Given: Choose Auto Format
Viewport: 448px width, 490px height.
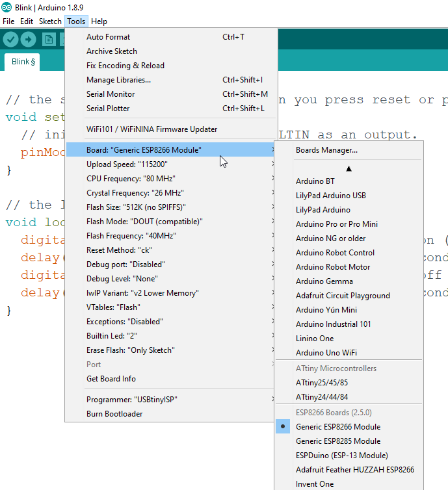Looking at the screenshot, I should coord(171,37).
